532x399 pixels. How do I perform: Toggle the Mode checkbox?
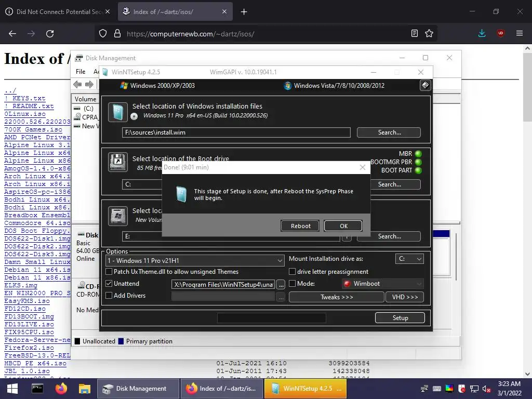tap(292, 283)
